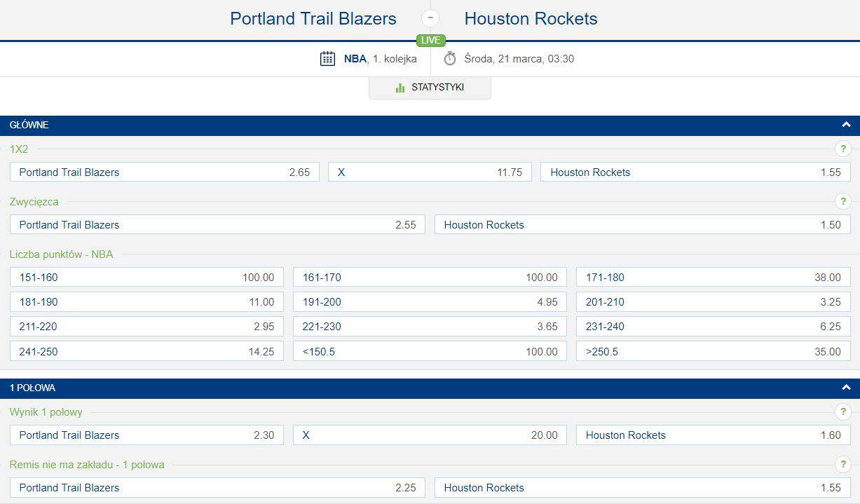Select Portland Trail Blazers at 2.65 in 1X2
This screenshot has width=860, height=504.
(x=165, y=172)
